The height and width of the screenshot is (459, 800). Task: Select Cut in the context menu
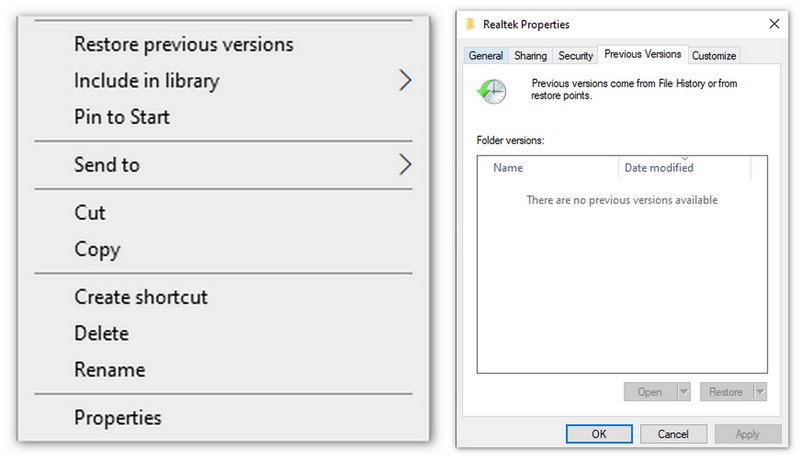click(x=90, y=213)
